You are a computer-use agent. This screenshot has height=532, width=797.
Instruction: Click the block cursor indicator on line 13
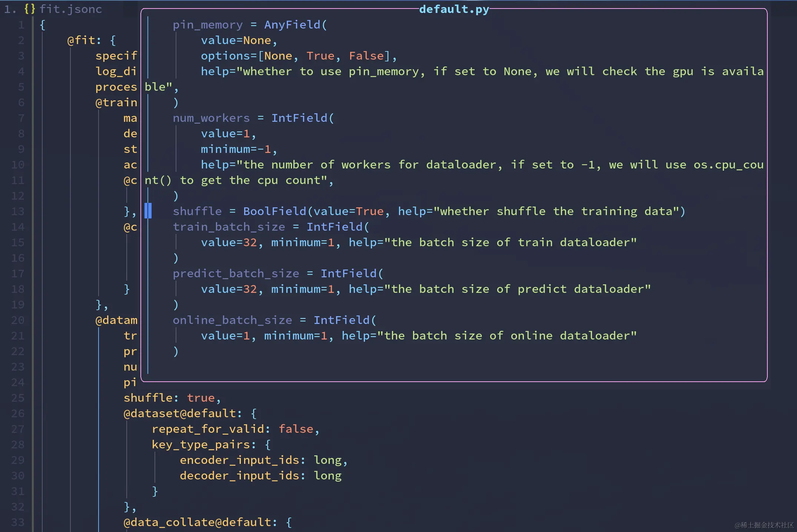coord(149,211)
